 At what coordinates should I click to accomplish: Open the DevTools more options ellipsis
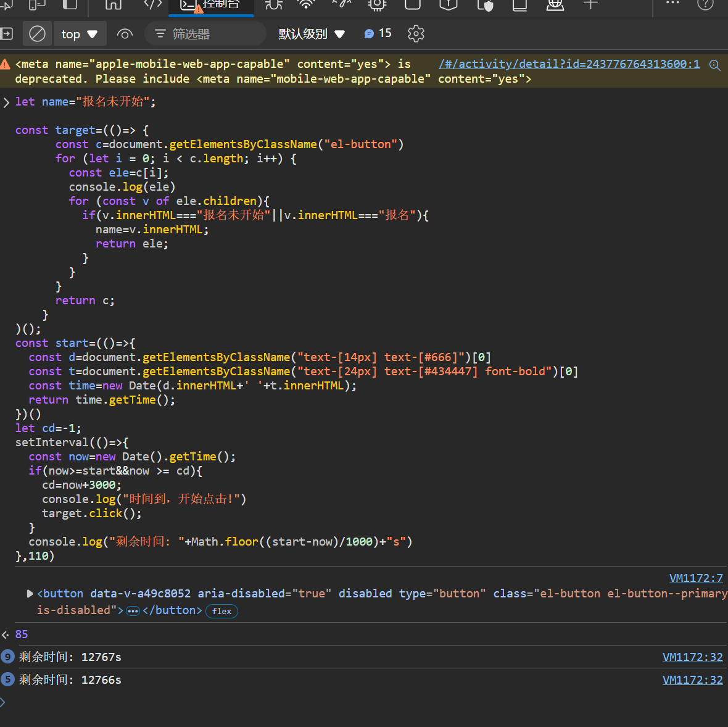point(672,3)
